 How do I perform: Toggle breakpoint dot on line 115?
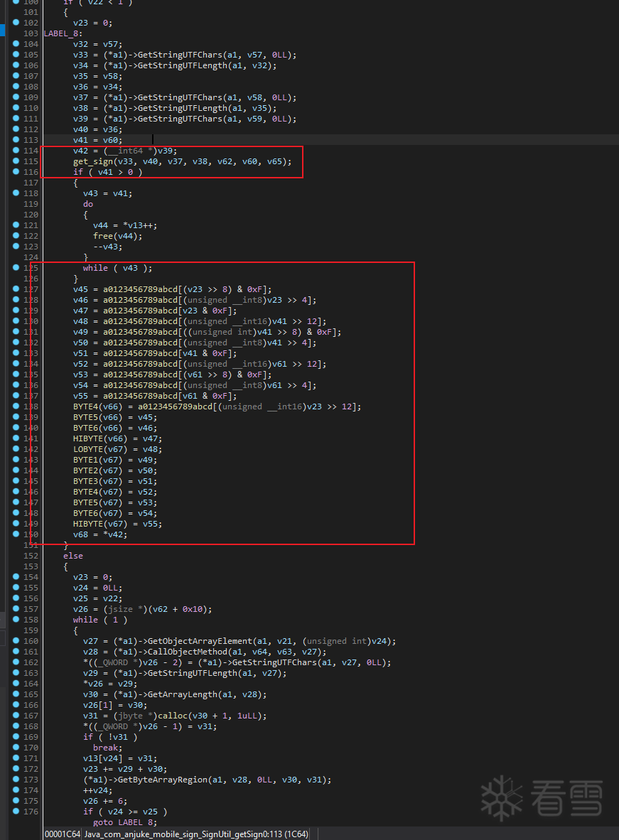tap(16, 161)
